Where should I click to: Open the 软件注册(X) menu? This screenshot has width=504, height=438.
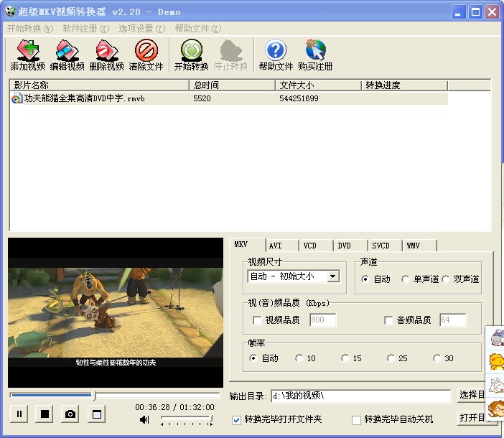click(x=86, y=29)
